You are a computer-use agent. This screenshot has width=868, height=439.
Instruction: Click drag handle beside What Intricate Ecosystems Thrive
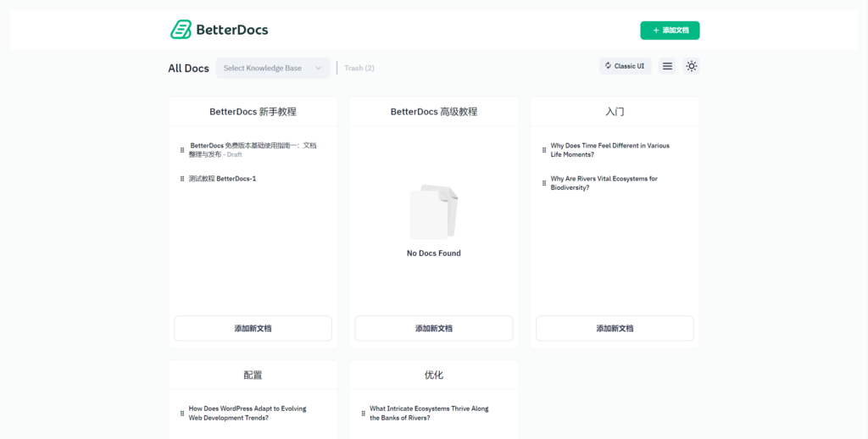(x=363, y=414)
